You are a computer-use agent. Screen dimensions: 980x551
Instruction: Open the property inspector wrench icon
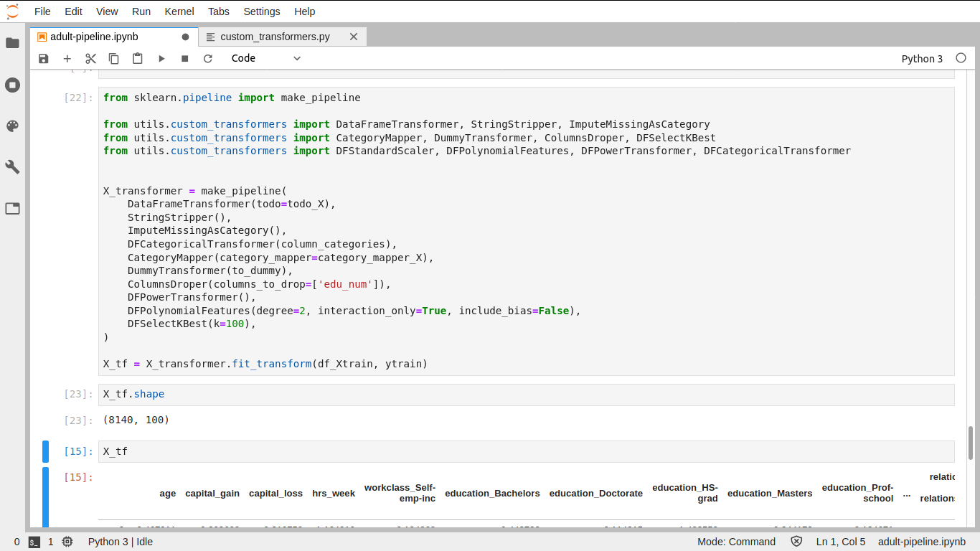[12, 166]
